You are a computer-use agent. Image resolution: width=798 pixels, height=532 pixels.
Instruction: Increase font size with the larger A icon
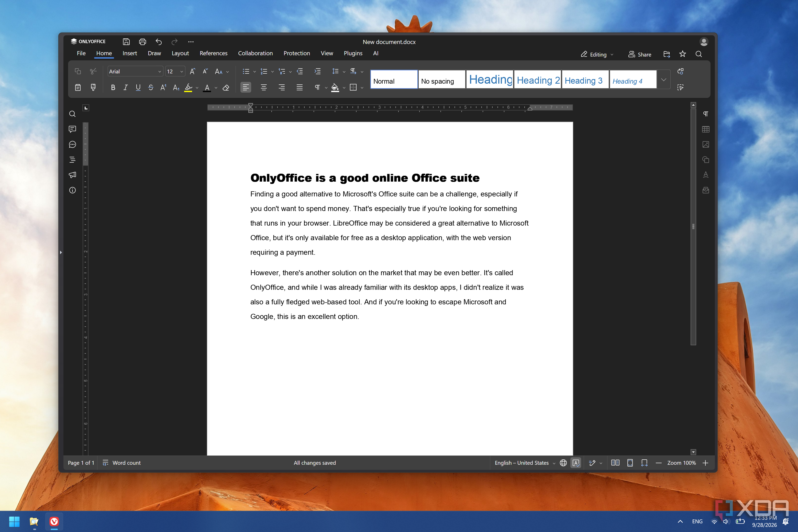pyautogui.click(x=192, y=71)
